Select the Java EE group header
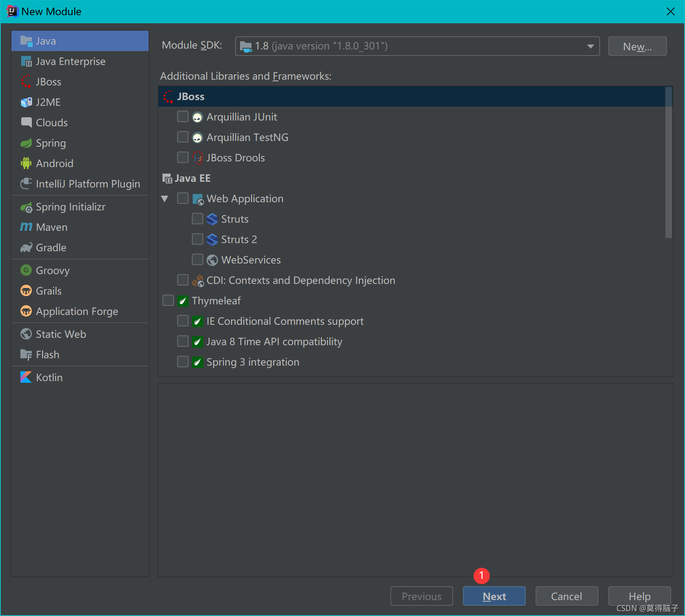 click(x=411, y=178)
